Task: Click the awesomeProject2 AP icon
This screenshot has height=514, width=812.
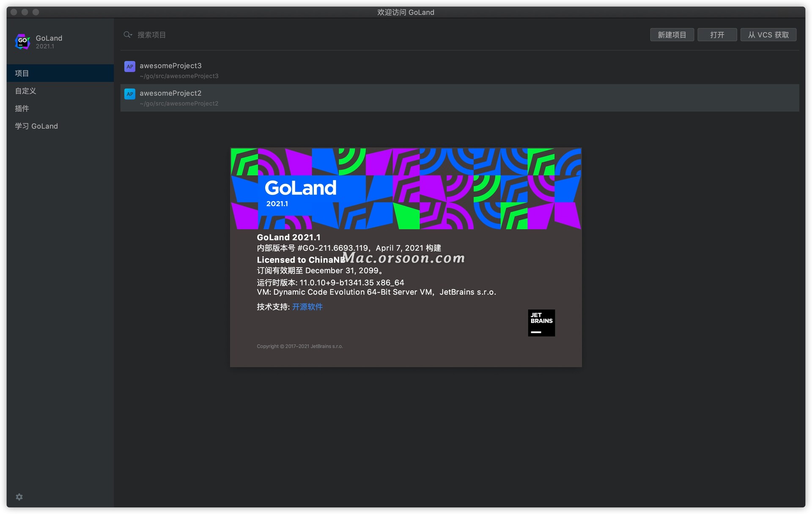Action: point(130,94)
